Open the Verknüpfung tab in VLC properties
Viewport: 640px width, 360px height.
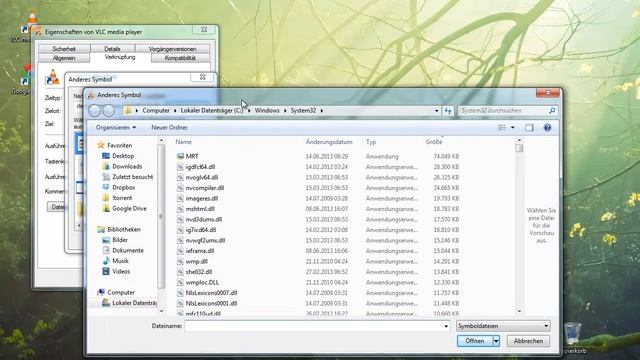[120, 57]
